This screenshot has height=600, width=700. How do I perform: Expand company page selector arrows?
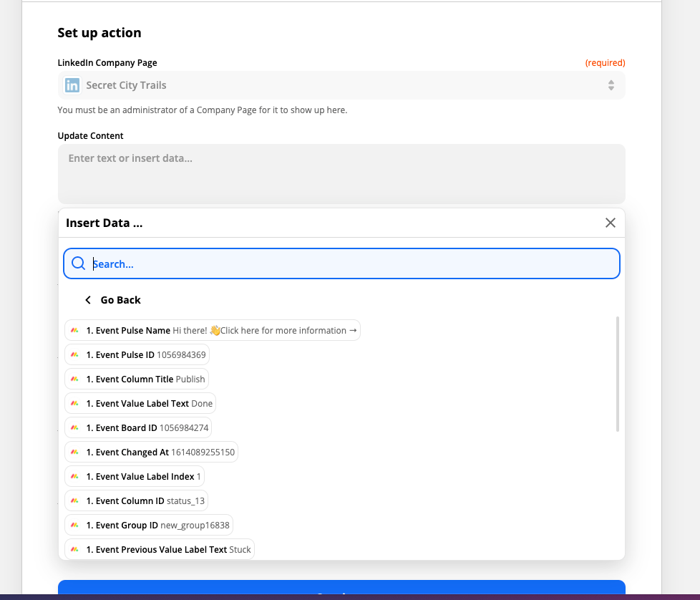[611, 85]
